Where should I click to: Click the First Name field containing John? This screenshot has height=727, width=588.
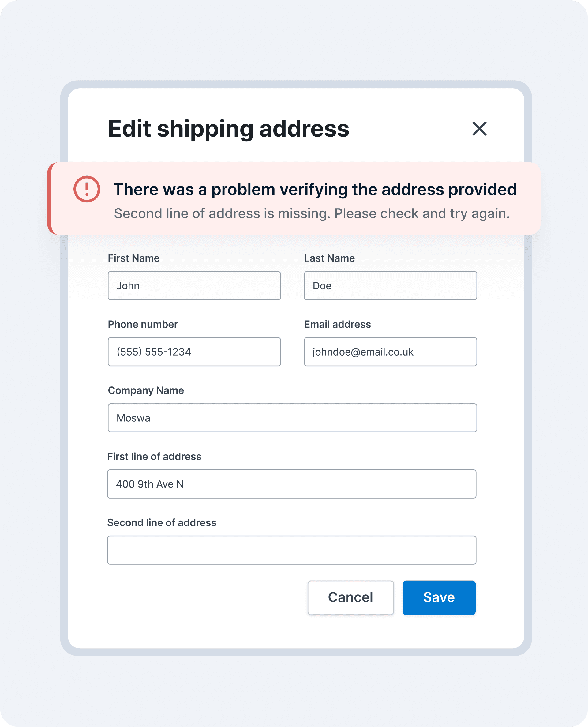tap(194, 286)
